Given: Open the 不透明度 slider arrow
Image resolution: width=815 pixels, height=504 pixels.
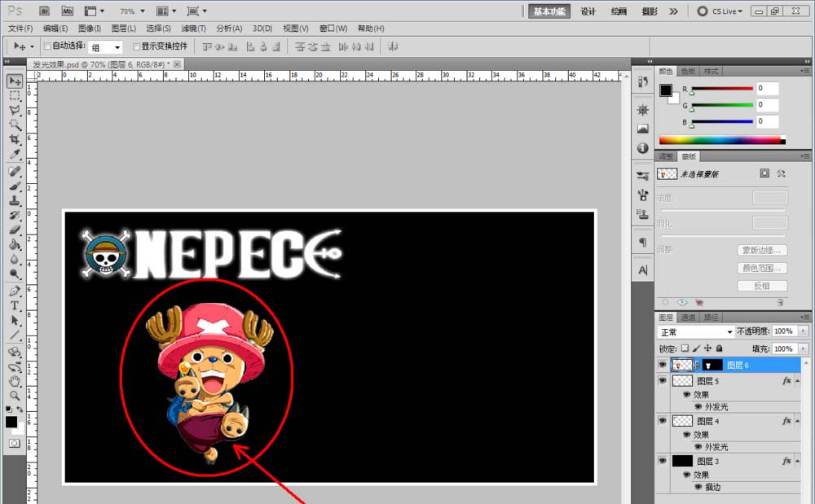Looking at the screenshot, I should 803,331.
